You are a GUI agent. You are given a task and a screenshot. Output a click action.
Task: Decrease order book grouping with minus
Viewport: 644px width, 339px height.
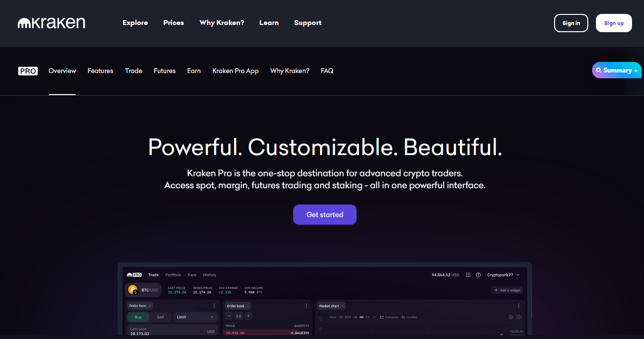click(x=229, y=316)
